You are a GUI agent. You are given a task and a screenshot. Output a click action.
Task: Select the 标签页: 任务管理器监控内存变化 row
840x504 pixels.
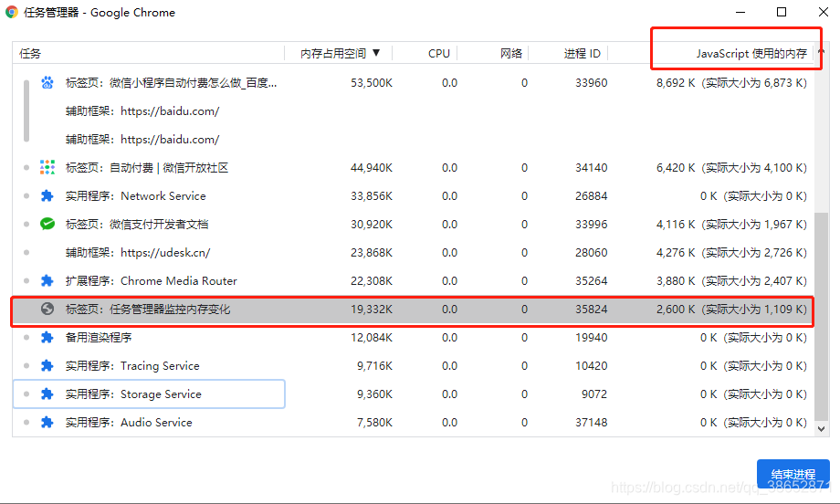click(x=413, y=309)
